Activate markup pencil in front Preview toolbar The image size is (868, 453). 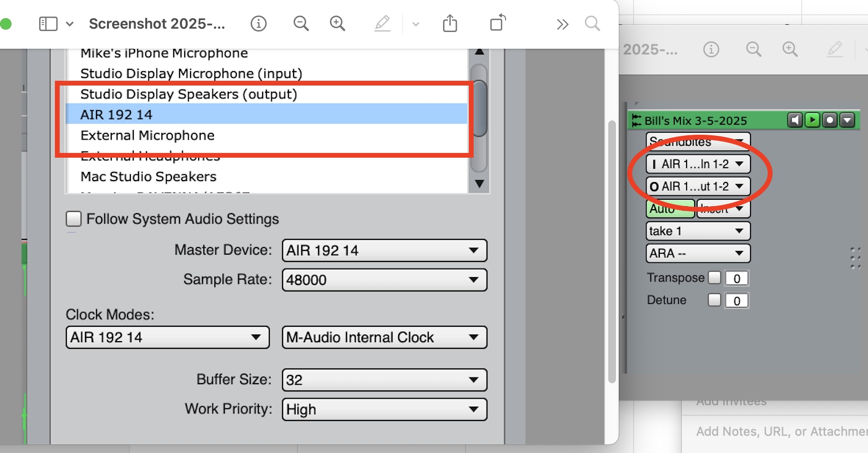(x=382, y=23)
